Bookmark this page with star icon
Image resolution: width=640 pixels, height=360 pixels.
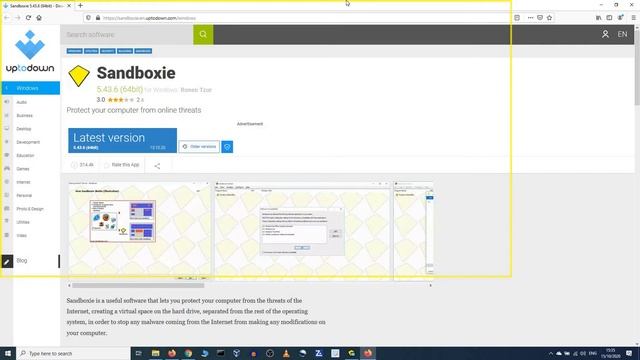[549, 18]
